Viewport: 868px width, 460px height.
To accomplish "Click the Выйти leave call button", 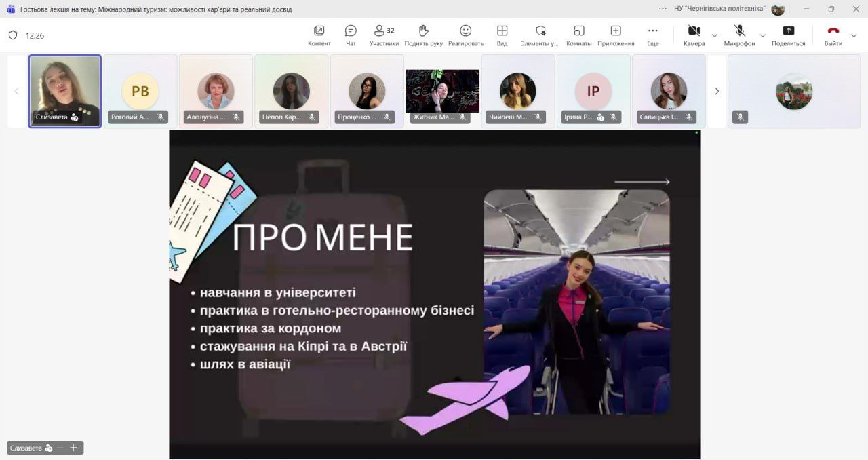I will [x=833, y=35].
